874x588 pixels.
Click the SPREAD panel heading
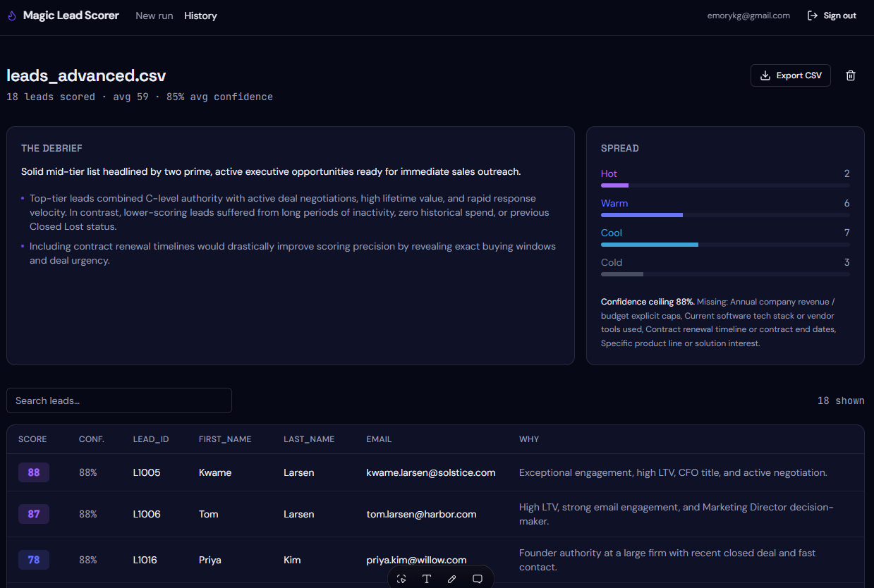(620, 148)
